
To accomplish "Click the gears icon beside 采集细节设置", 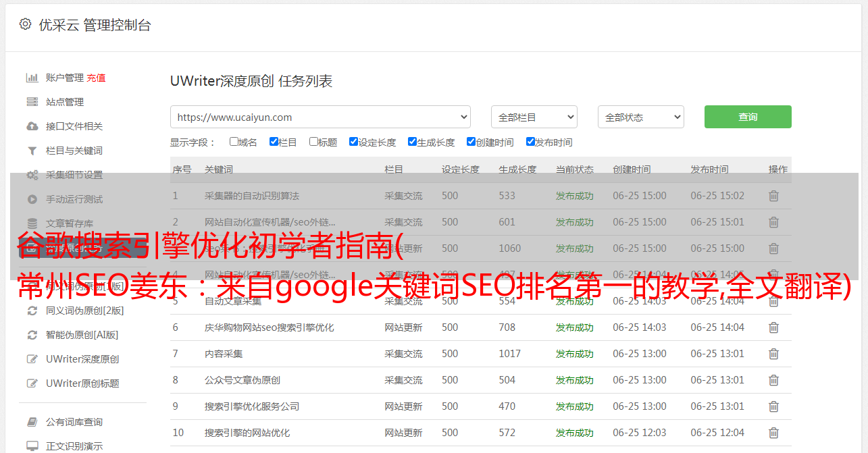I will tap(32, 175).
